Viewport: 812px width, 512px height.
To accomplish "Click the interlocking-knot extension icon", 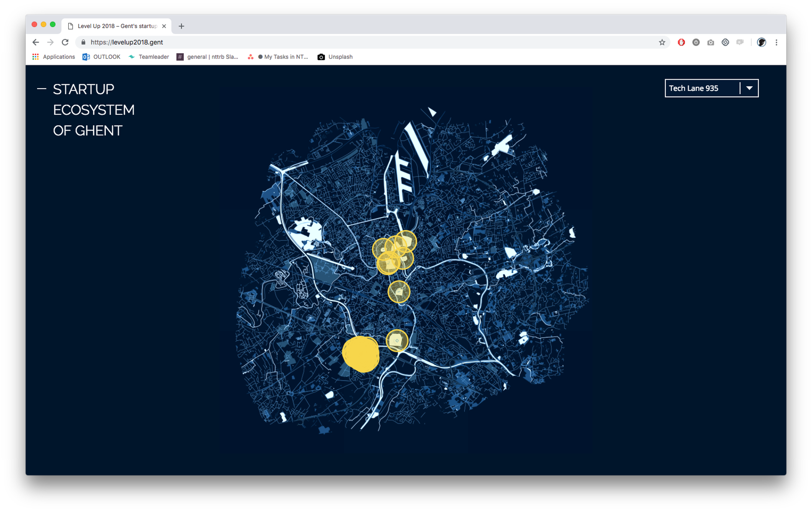I will point(725,42).
